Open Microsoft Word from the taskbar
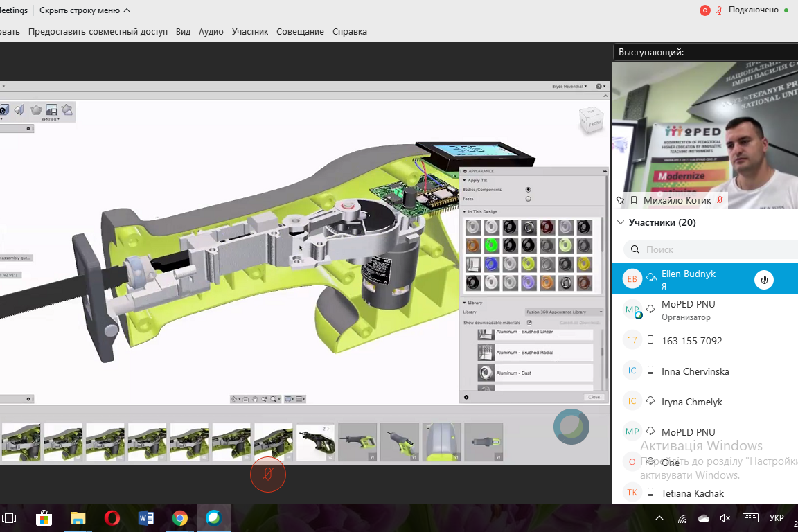The image size is (798, 532). pos(145,518)
